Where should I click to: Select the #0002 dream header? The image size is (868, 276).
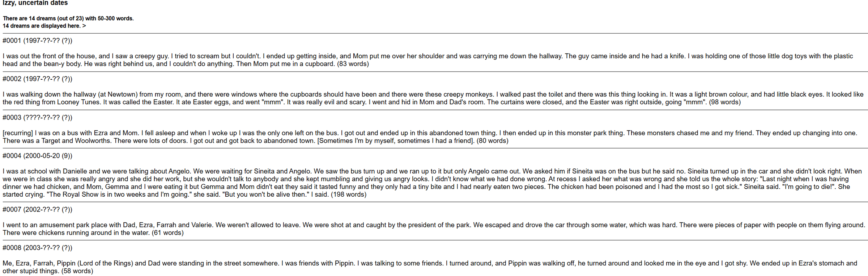tap(37, 79)
